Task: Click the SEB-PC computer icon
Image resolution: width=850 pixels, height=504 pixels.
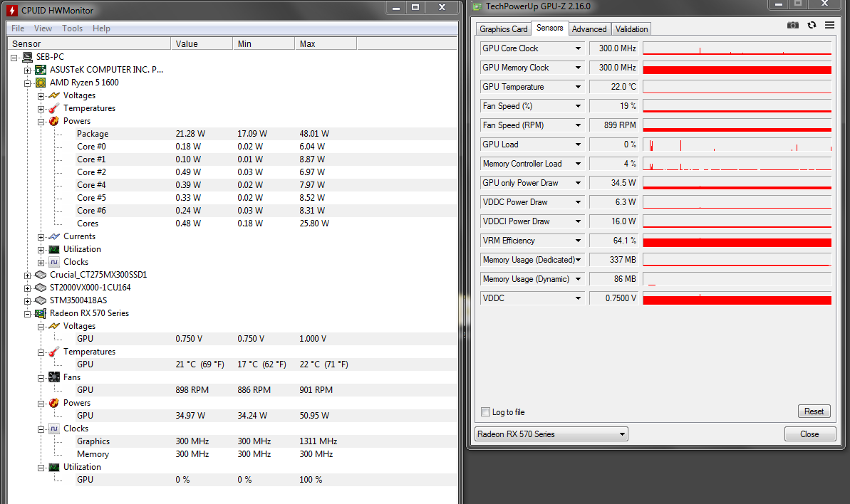Action: (x=28, y=57)
